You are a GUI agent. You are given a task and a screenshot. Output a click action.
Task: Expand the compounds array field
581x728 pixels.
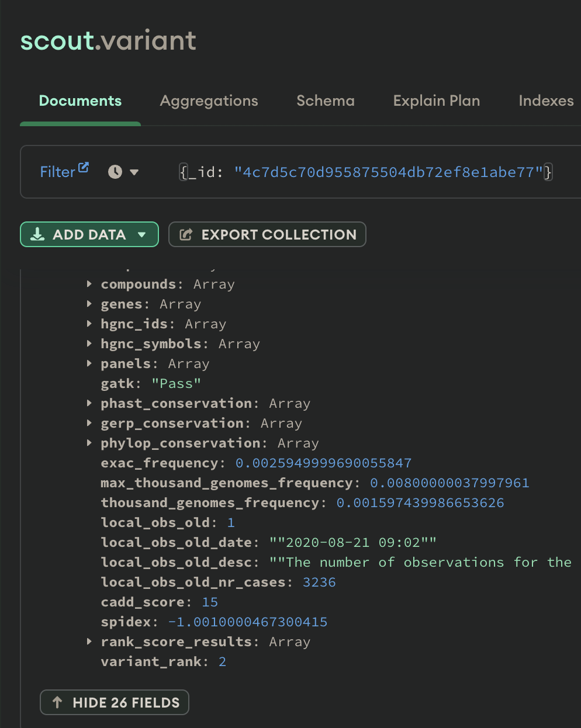click(x=89, y=284)
